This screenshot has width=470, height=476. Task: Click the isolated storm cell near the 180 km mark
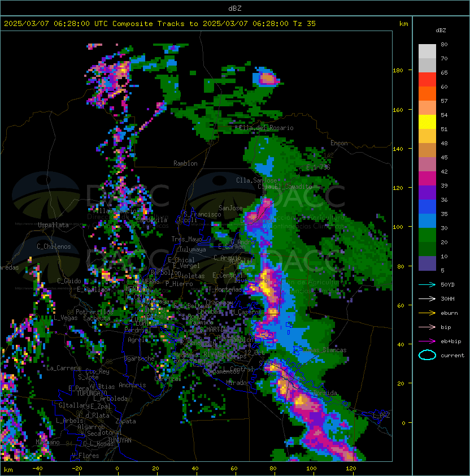point(266,77)
